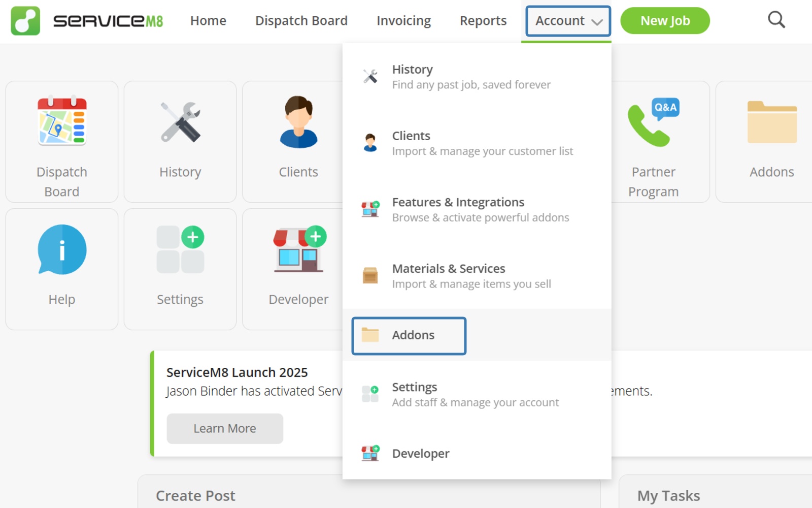Collapse the Account dropdown menu
Image resolution: width=812 pixels, height=508 pixels.
point(568,21)
